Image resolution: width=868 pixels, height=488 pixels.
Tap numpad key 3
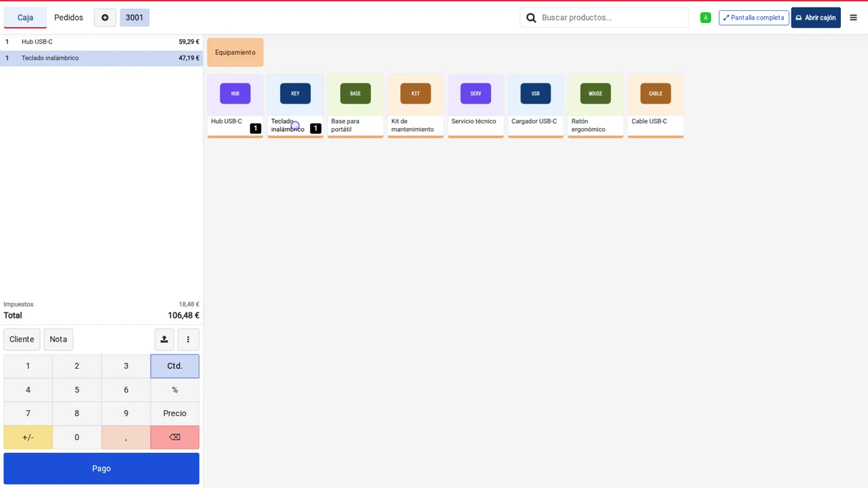click(x=126, y=366)
